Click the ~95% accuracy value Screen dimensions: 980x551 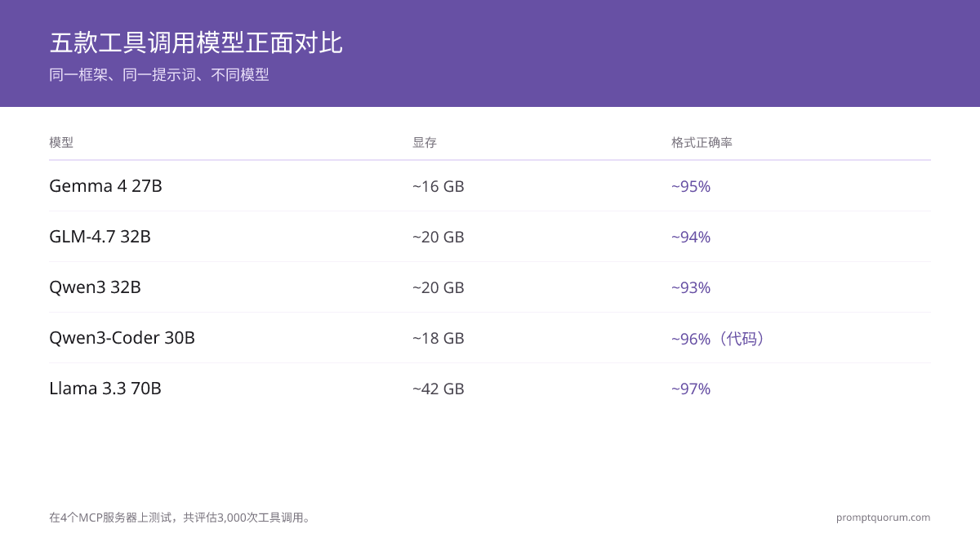(691, 186)
